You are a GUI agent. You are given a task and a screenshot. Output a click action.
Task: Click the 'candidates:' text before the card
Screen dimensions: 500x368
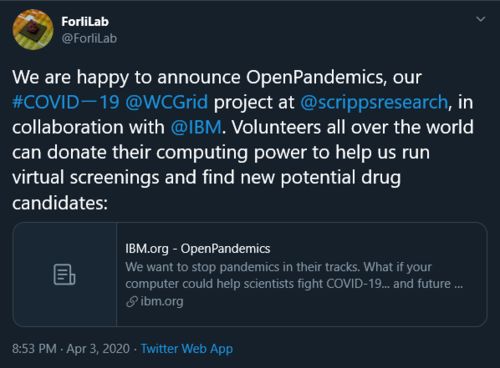(60, 202)
